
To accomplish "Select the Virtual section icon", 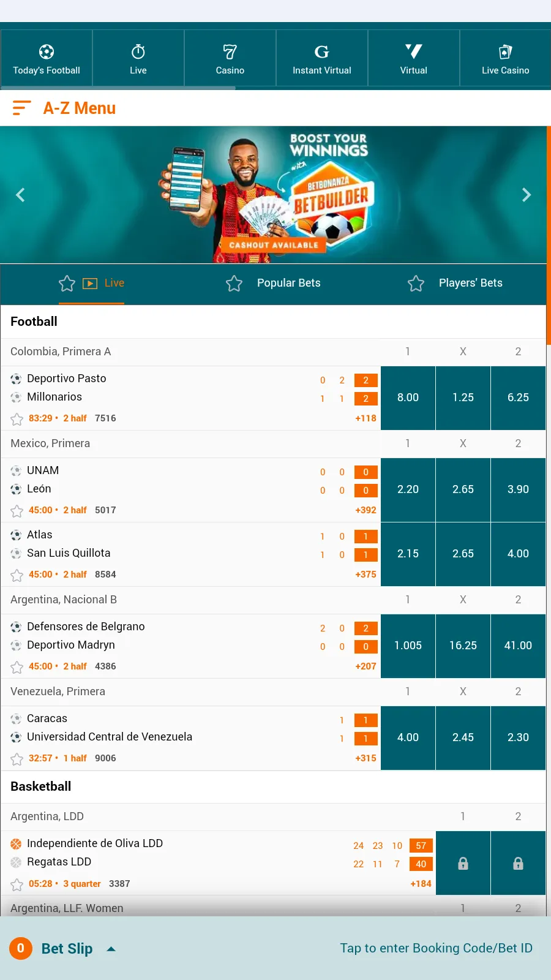I will (413, 52).
